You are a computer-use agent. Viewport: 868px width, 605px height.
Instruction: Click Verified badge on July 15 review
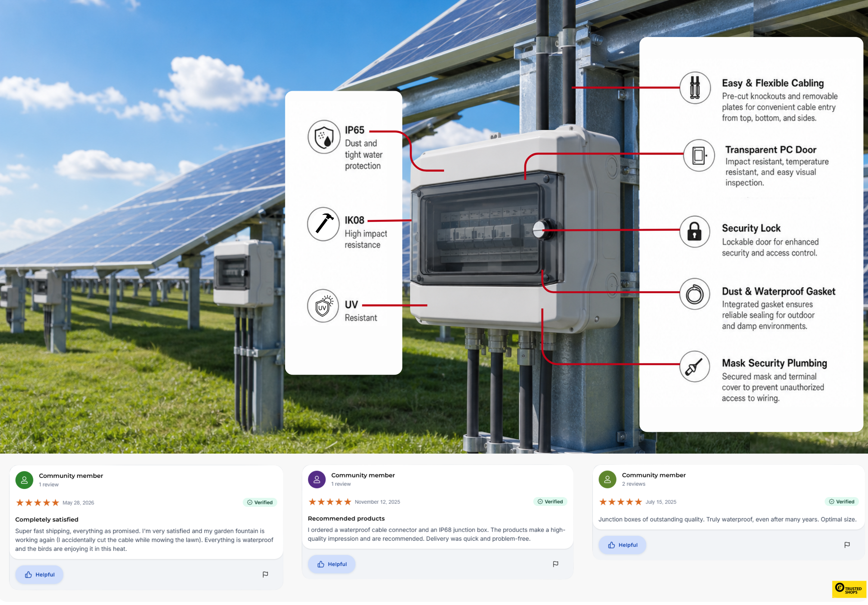point(842,502)
